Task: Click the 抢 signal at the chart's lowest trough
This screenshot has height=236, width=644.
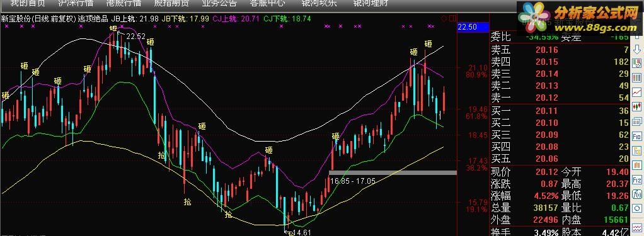Action: (x=292, y=233)
